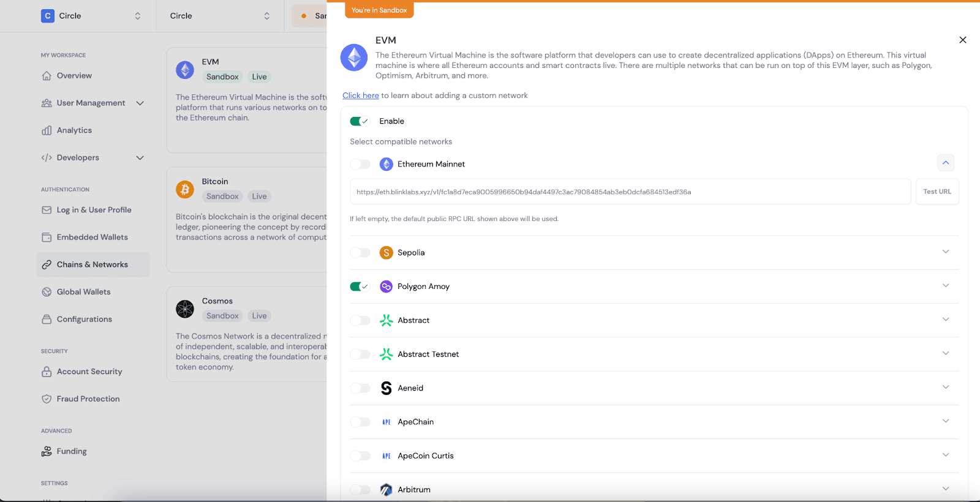980x502 pixels.
Task: Expand the ApeCoin Curtis row chevron
Action: pos(946,455)
